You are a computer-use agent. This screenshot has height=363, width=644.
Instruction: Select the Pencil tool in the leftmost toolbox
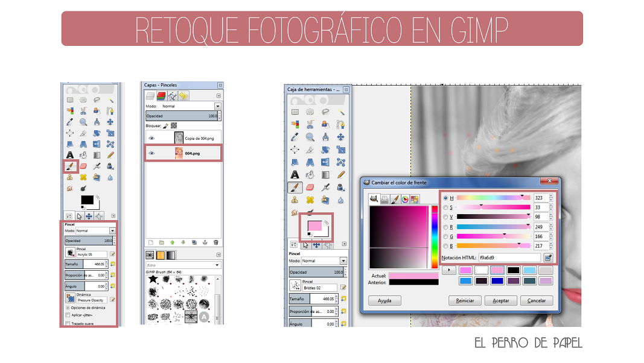pos(110,155)
